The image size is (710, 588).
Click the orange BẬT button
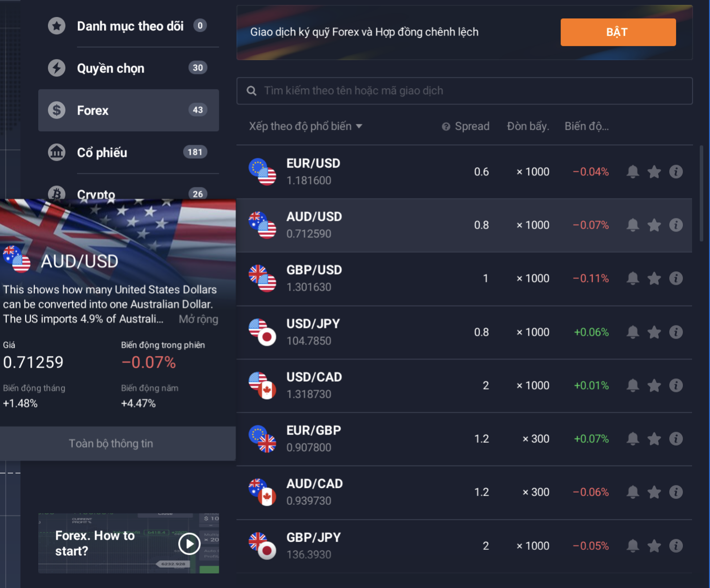(618, 32)
